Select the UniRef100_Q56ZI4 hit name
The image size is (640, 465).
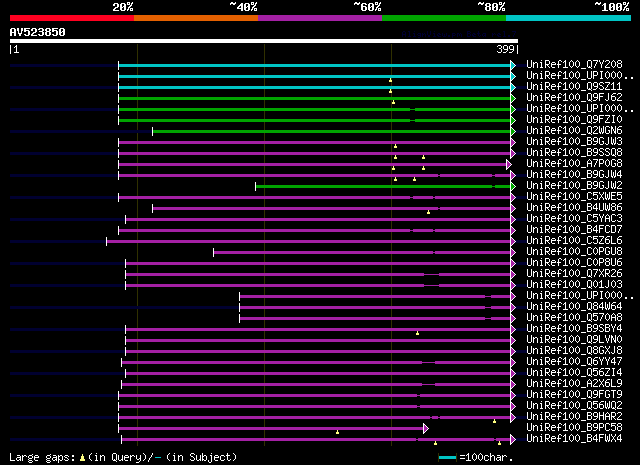(x=574, y=373)
